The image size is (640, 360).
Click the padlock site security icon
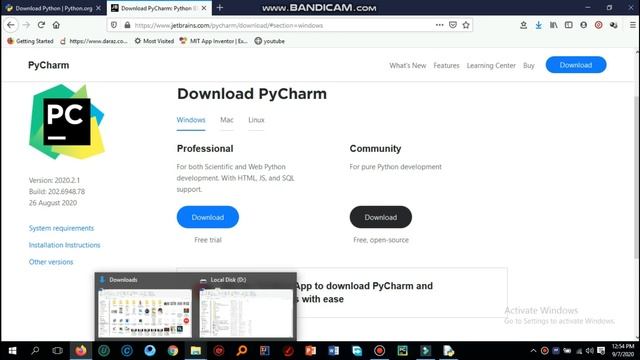point(127,25)
